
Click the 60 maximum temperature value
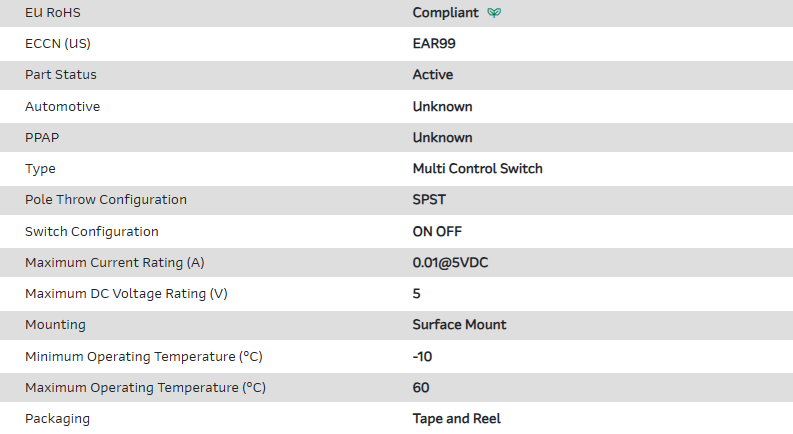point(420,387)
